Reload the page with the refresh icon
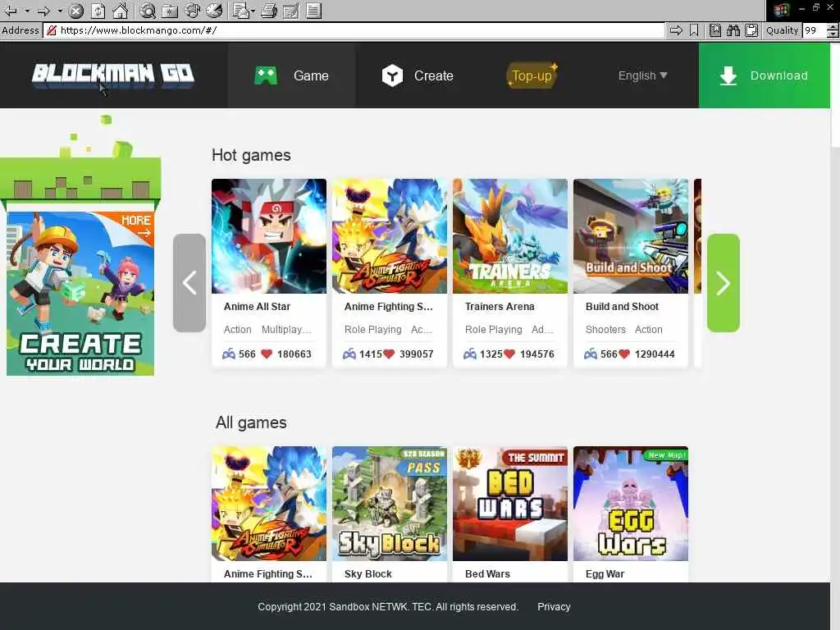The image size is (840, 630). 98,10
